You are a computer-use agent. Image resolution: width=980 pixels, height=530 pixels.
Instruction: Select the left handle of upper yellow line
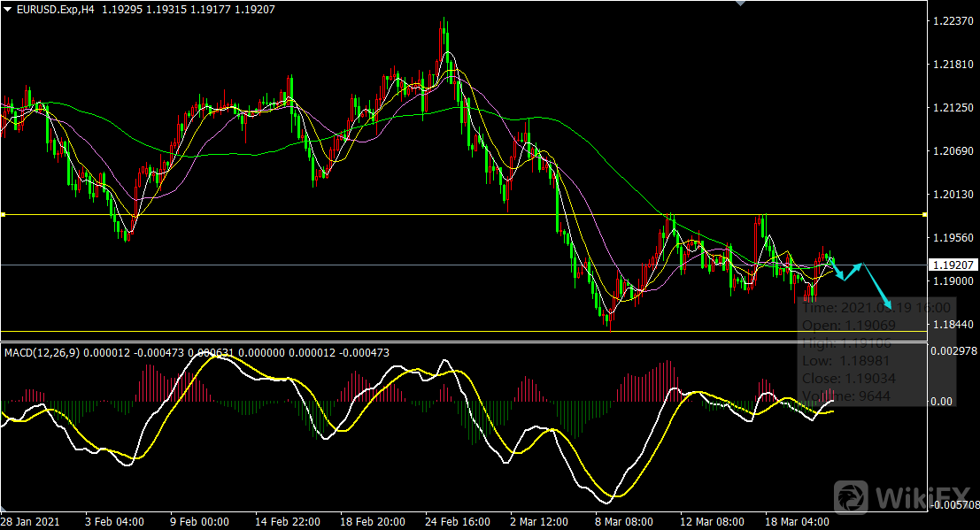click(4, 215)
